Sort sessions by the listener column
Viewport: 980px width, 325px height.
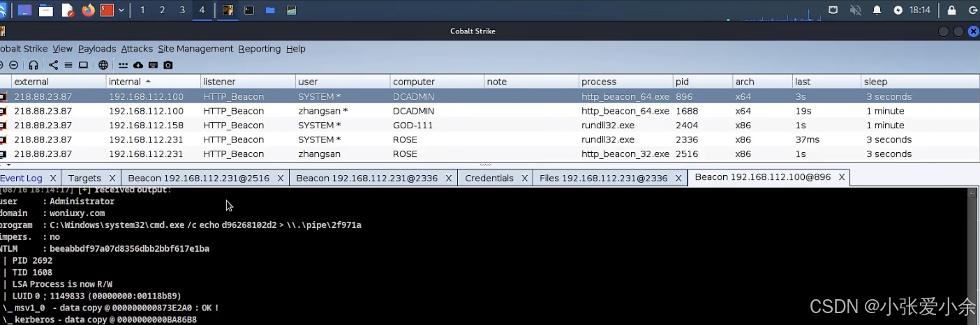[247, 82]
